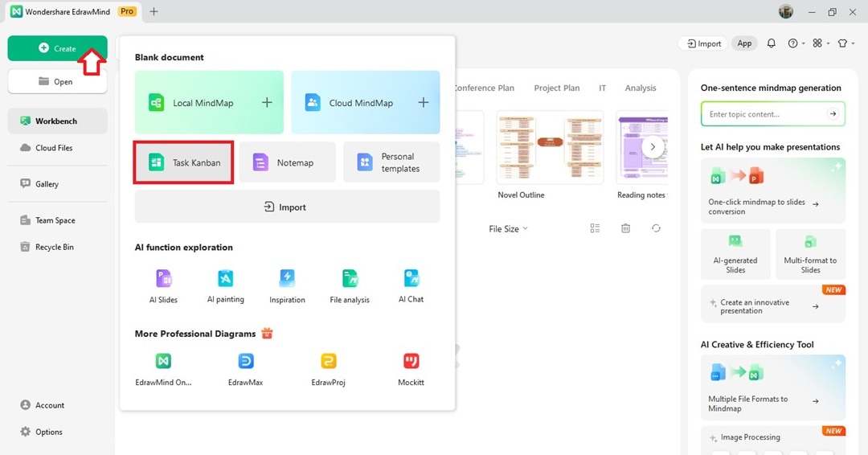
Task: Open the Reading notes template thumbnail
Action: pyautogui.click(x=641, y=147)
